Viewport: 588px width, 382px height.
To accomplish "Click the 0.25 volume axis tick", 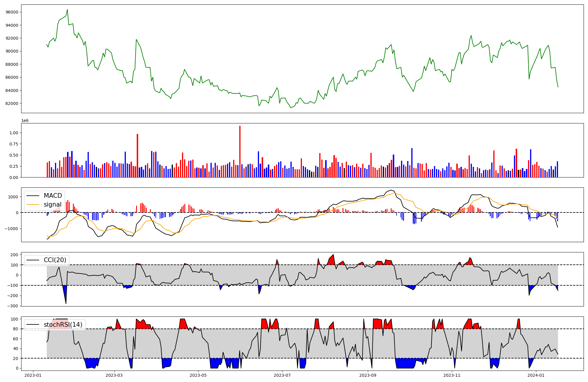I will click(14, 166).
